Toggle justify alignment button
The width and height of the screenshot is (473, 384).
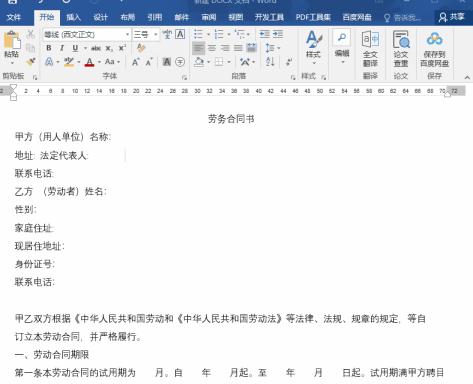[x=238, y=48]
